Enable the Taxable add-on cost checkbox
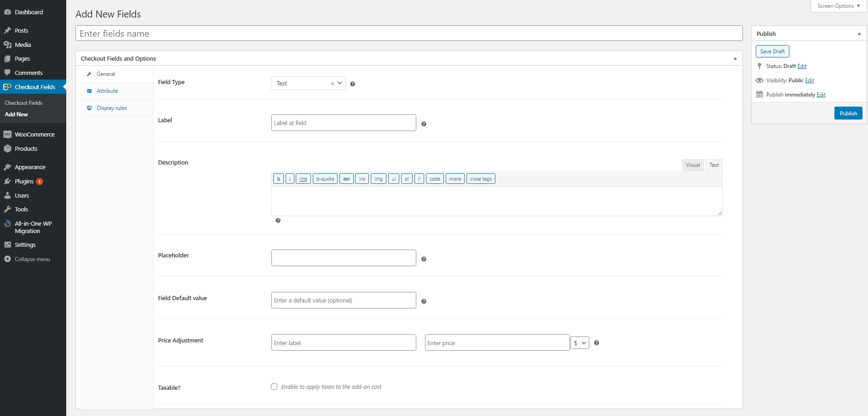868x416 pixels. pos(274,387)
